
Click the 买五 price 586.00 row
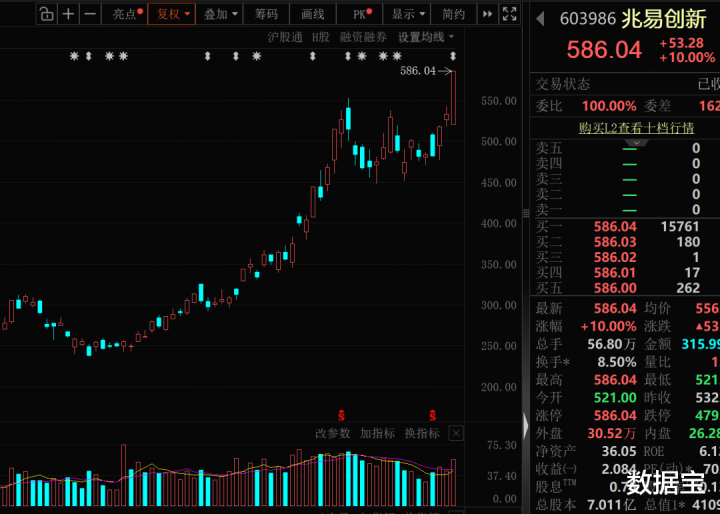pos(618,288)
